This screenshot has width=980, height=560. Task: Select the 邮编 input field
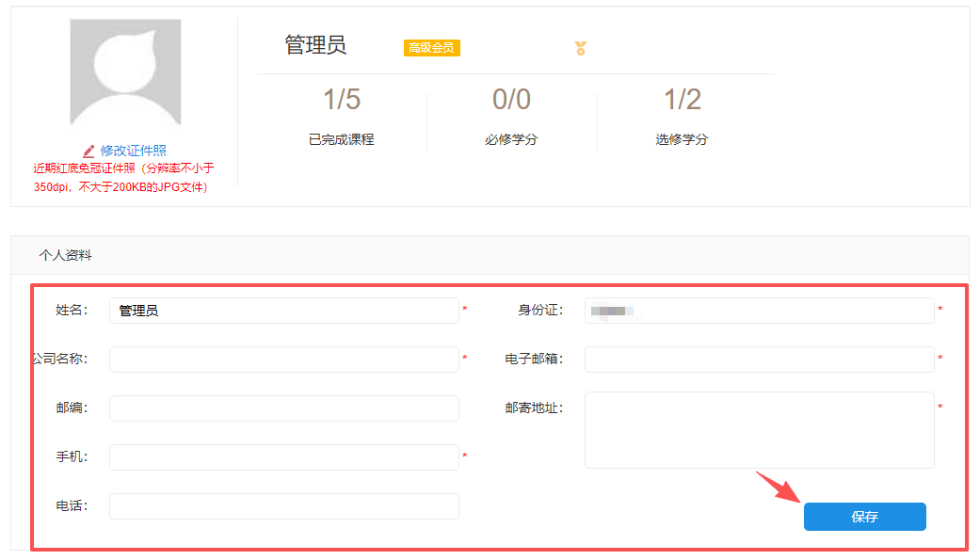pyautogui.click(x=283, y=408)
